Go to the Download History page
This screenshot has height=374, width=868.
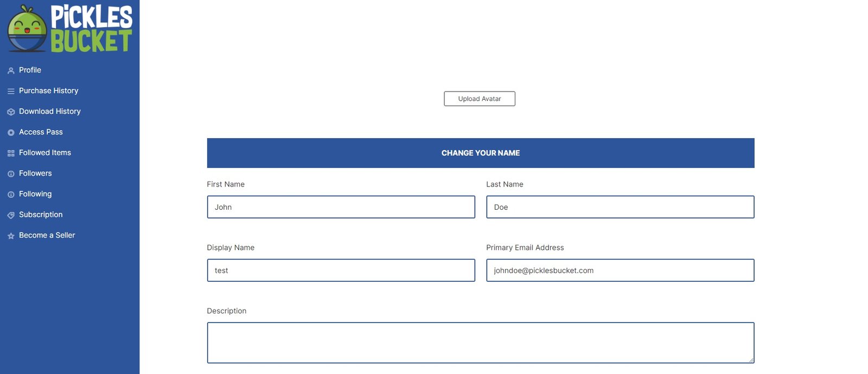click(49, 111)
